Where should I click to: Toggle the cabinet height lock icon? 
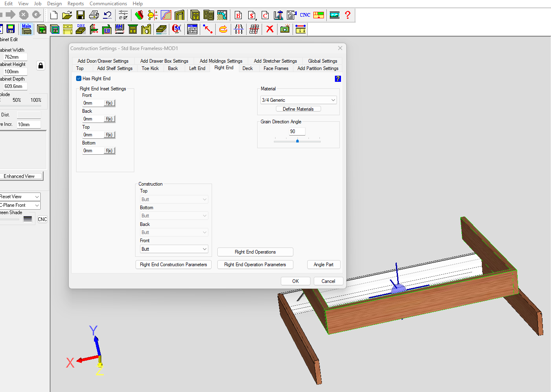41,66
